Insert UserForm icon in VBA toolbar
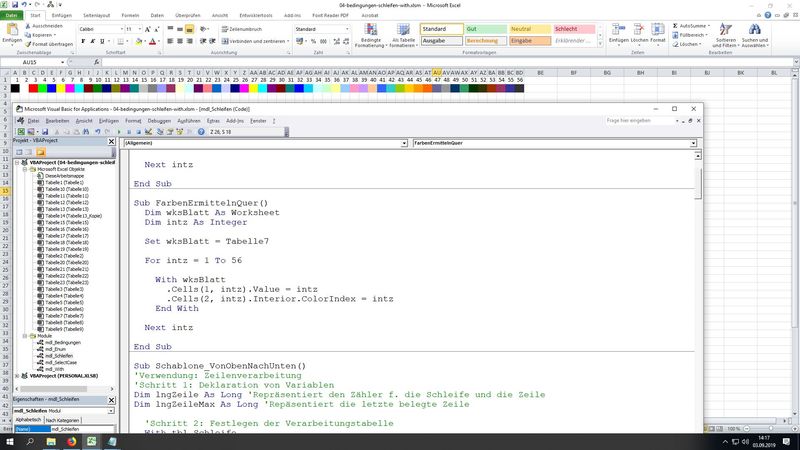This screenshot has width=800, height=450. point(31,132)
